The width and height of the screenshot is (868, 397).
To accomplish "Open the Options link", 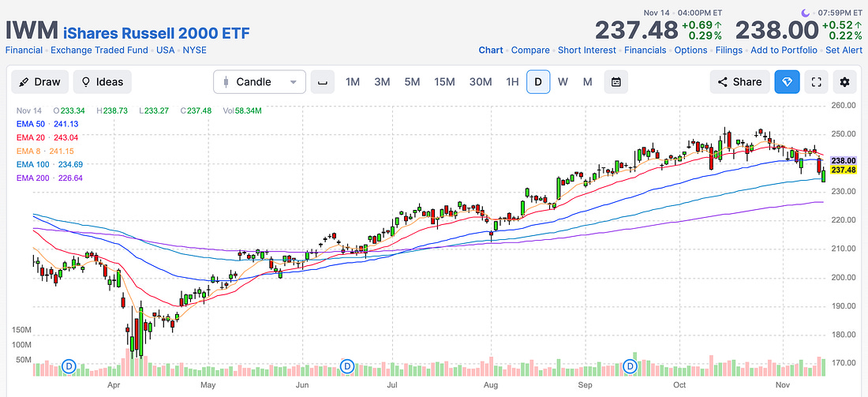I will pos(691,50).
